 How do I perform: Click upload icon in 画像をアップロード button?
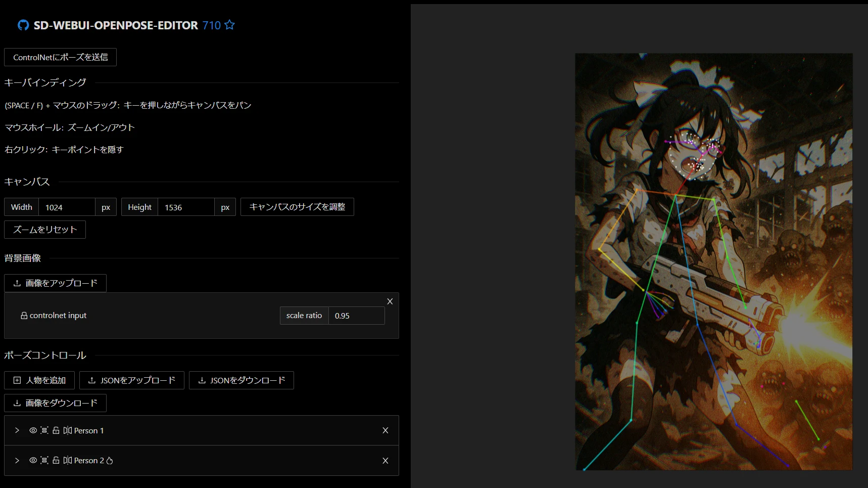(x=17, y=283)
